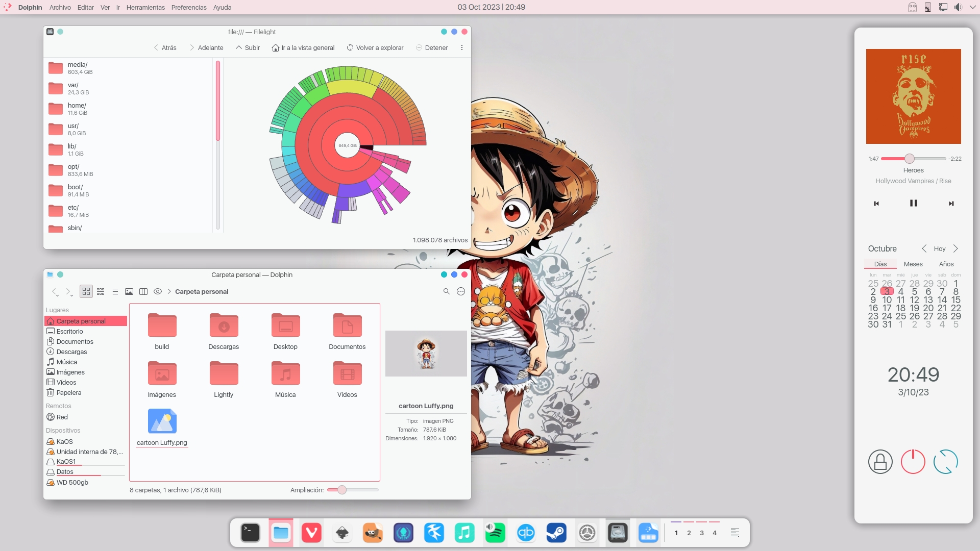The height and width of the screenshot is (551, 980).
Task: Click Volver a explorar in Filelight
Action: (375, 47)
